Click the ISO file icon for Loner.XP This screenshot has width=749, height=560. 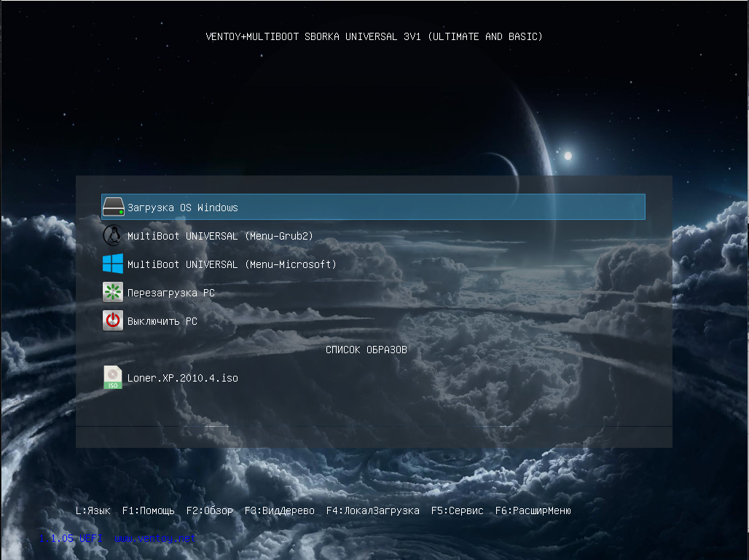[113, 377]
